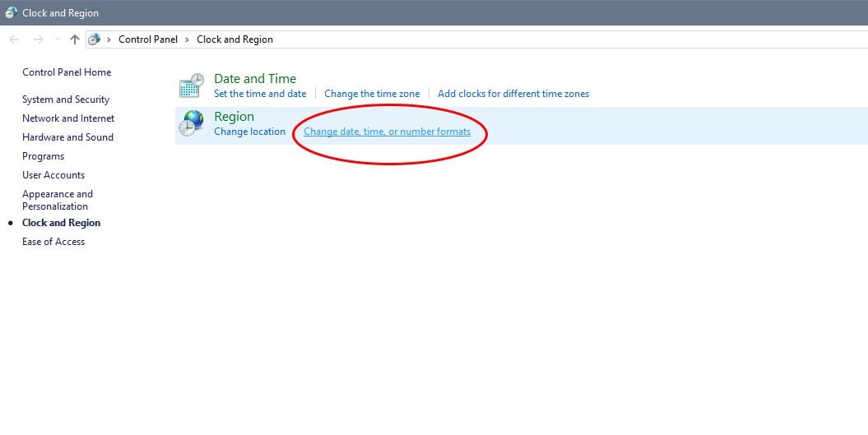The height and width of the screenshot is (435, 868).
Task: Click the Region globe icon
Action: click(191, 123)
